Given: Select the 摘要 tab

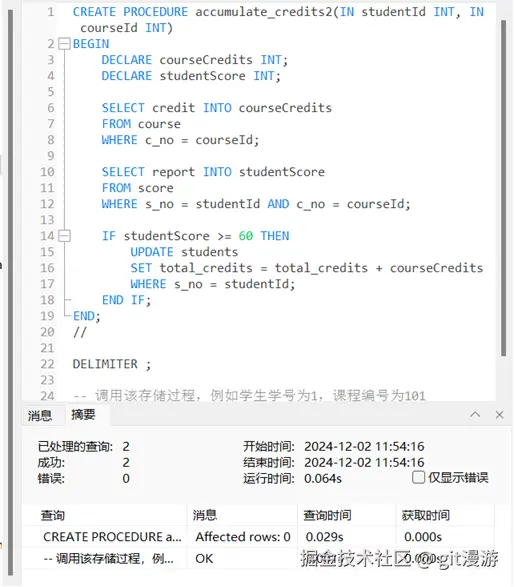Looking at the screenshot, I should coord(83,414).
